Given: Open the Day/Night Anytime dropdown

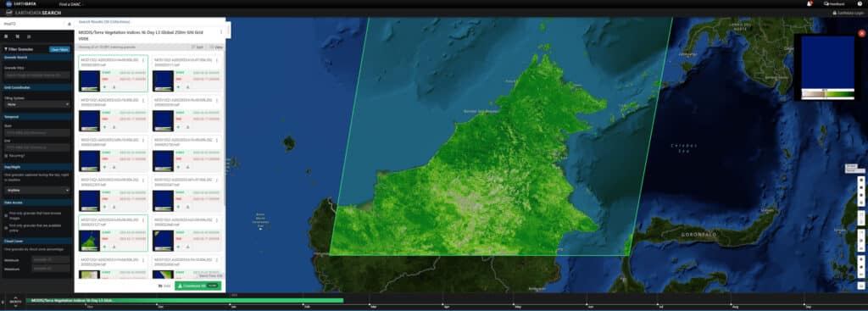Looking at the screenshot, I should (37, 191).
